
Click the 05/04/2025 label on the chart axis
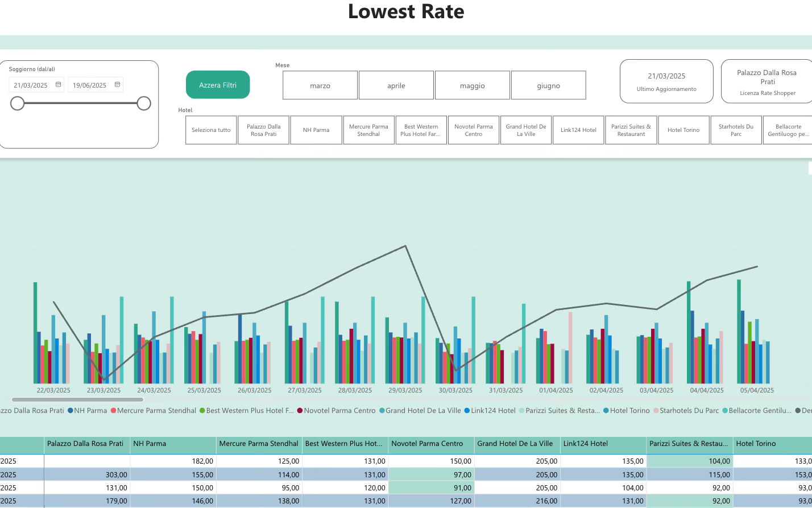tap(757, 390)
